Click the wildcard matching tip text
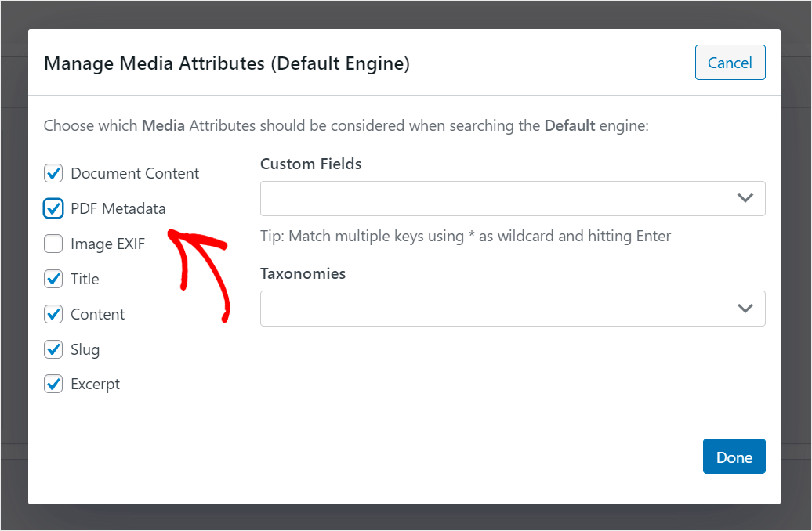The image size is (812, 531). pos(466,236)
